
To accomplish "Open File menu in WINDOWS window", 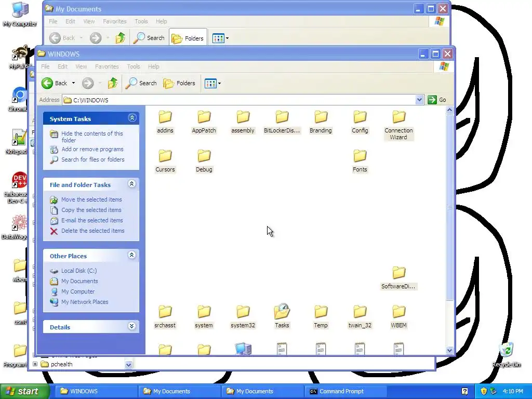I will coord(45,66).
